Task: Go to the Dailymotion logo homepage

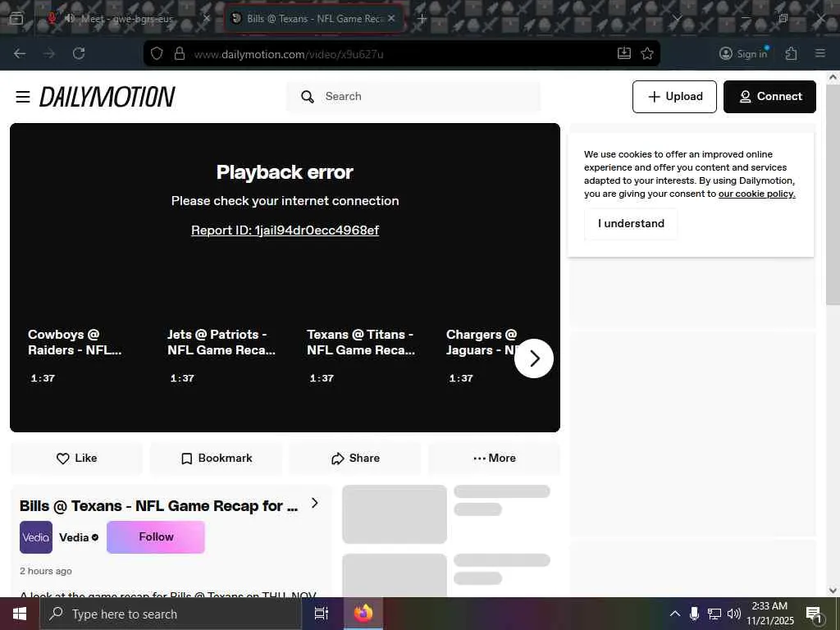Action: click(x=107, y=97)
